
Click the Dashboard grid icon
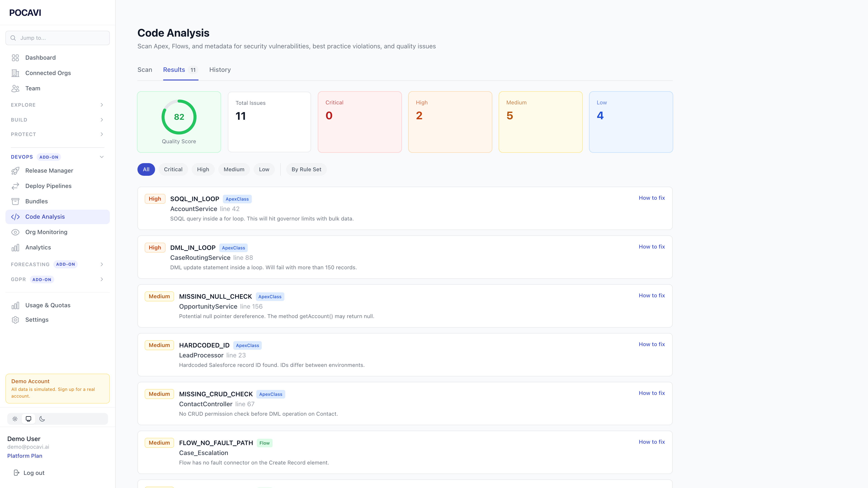point(15,58)
